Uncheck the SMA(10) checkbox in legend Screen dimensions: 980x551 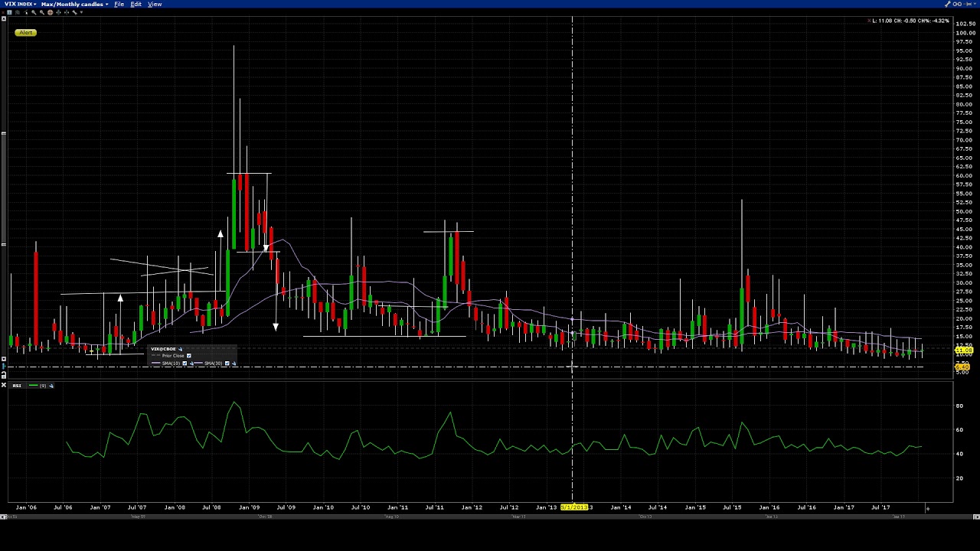pyautogui.click(x=185, y=364)
